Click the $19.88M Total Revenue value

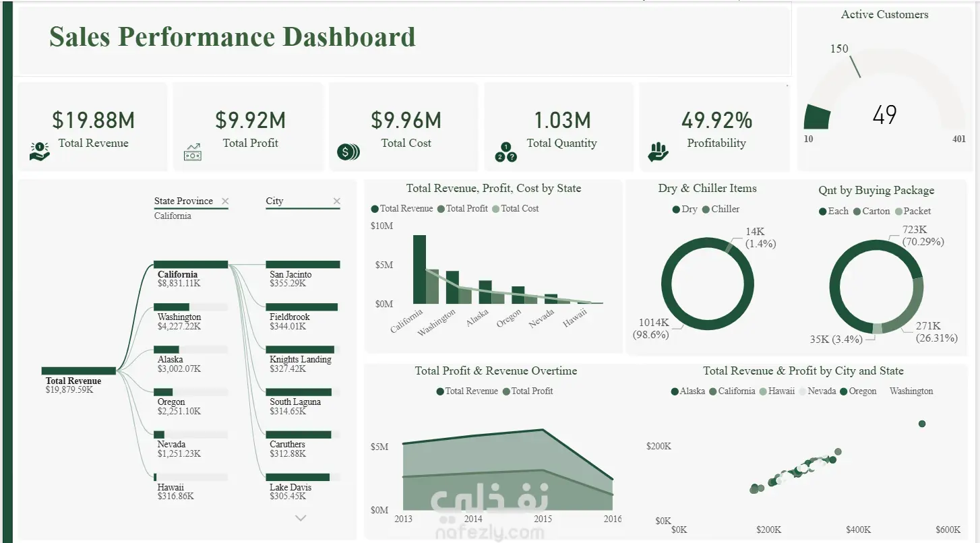(x=94, y=121)
